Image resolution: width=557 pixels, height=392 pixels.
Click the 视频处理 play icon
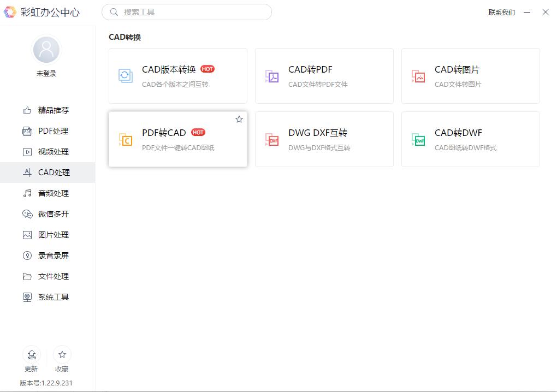[27, 152]
